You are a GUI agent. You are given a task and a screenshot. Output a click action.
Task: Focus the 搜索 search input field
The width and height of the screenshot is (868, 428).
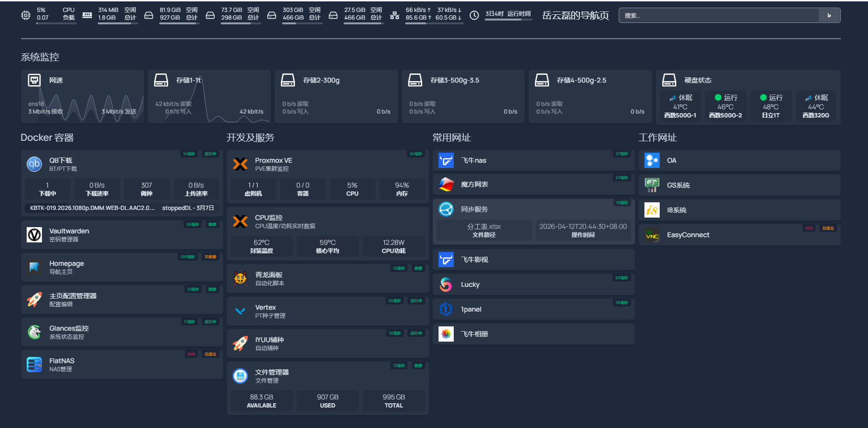(x=719, y=15)
